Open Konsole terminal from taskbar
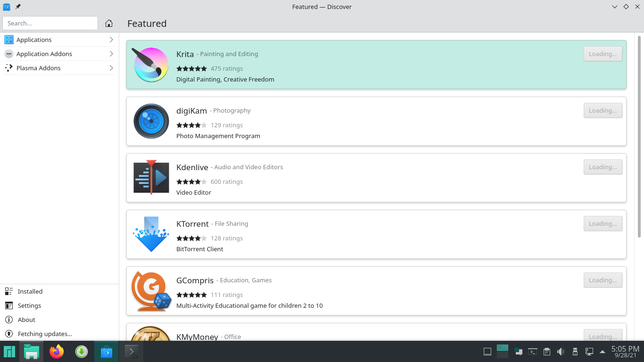 coord(131,352)
